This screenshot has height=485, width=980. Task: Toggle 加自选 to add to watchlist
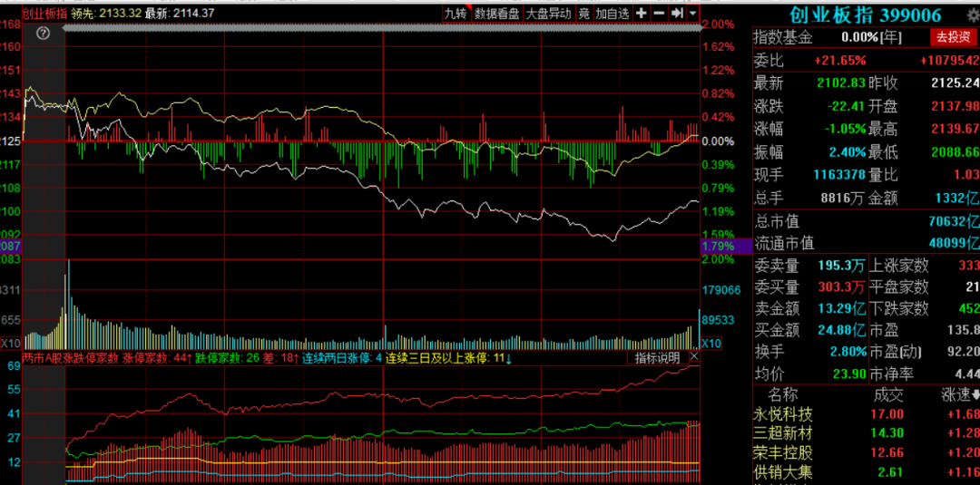click(x=612, y=13)
